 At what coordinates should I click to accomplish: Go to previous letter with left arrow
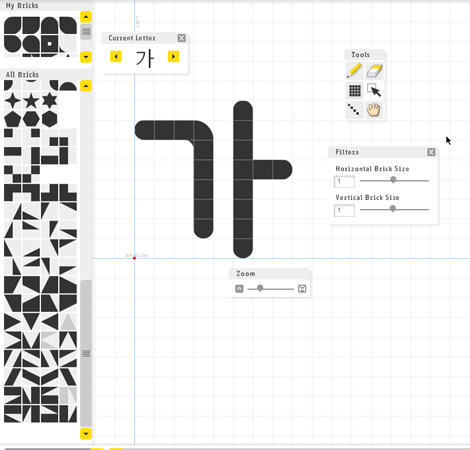click(116, 56)
